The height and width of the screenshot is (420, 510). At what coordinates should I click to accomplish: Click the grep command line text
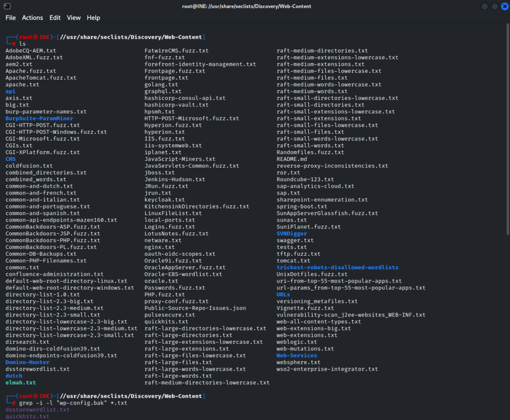(73, 403)
